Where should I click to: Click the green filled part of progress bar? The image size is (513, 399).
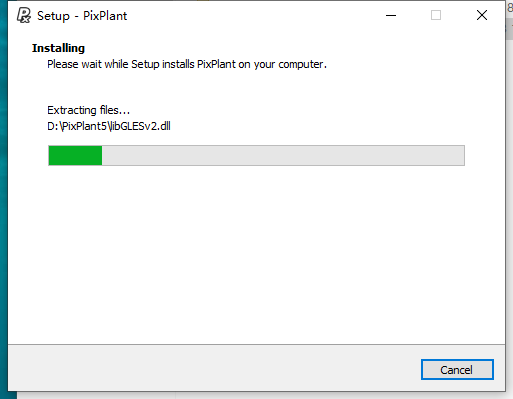75,155
